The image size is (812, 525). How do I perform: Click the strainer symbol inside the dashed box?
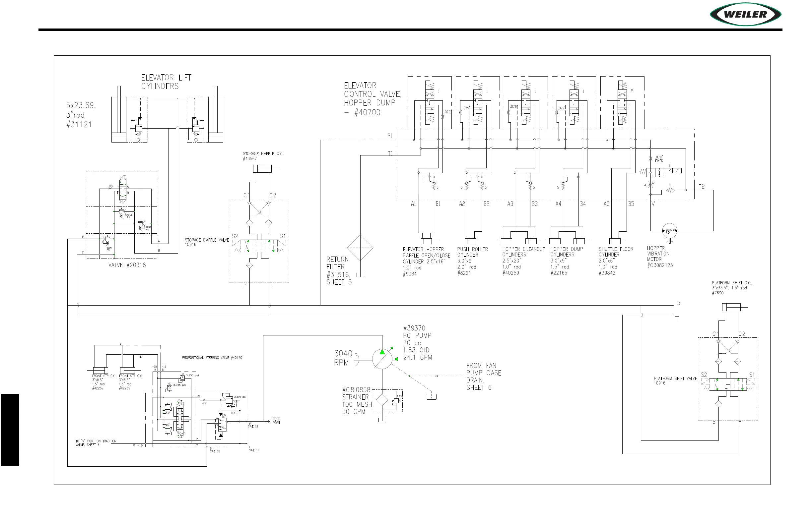tap(382, 400)
